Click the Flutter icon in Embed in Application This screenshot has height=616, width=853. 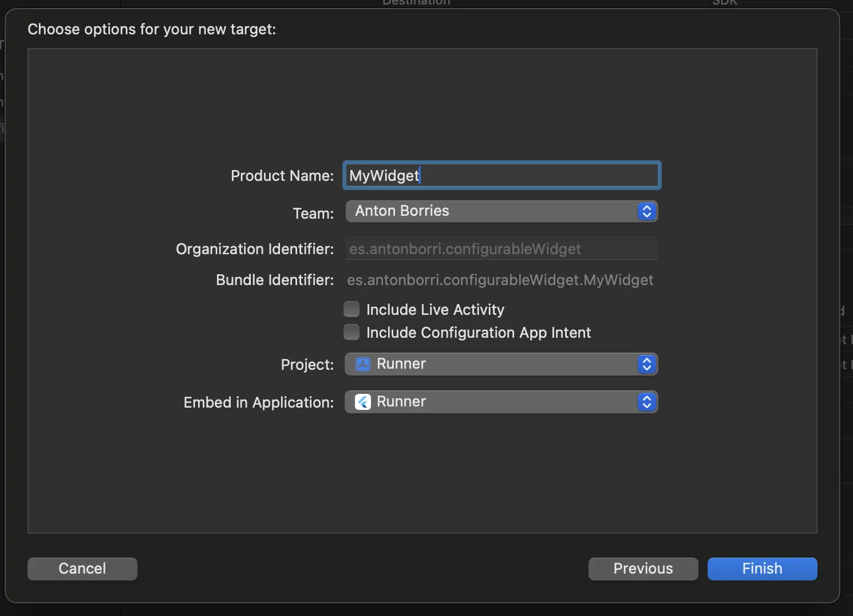pyautogui.click(x=363, y=402)
